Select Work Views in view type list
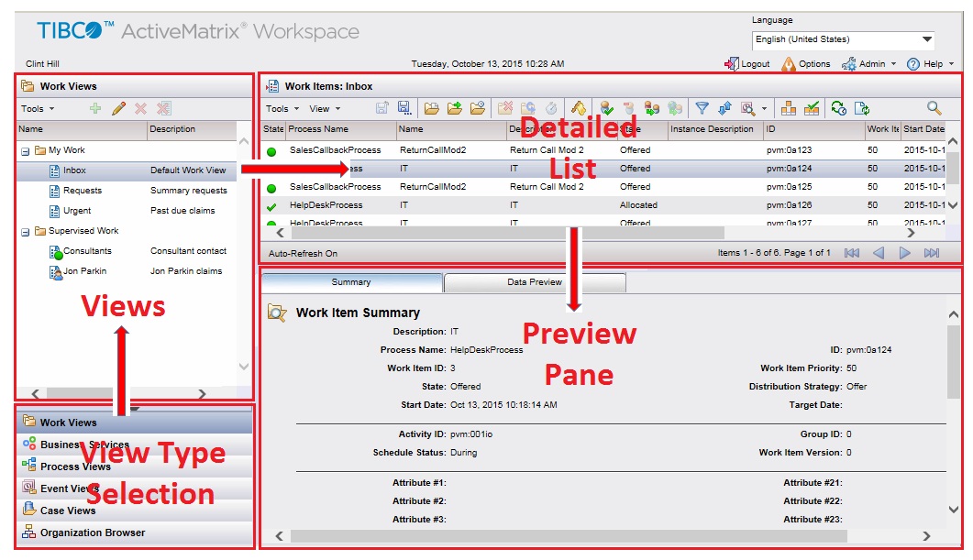 pos(135,423)
